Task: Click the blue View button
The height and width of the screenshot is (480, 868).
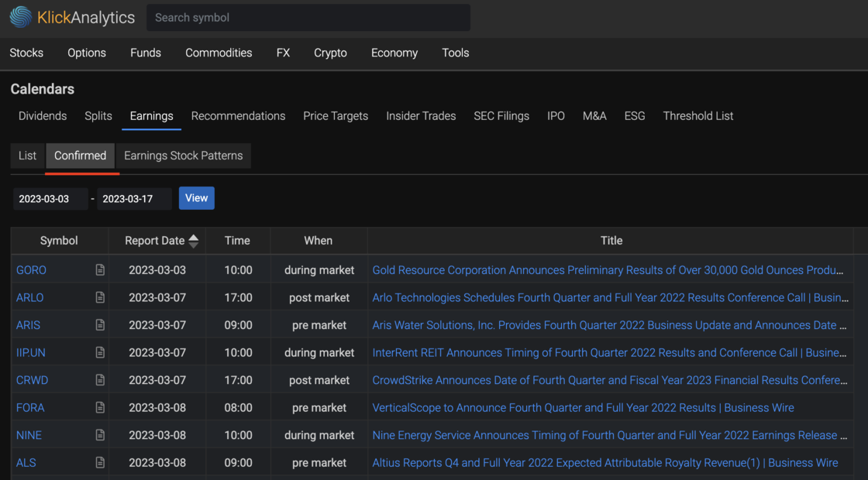Action: point(197,198)
